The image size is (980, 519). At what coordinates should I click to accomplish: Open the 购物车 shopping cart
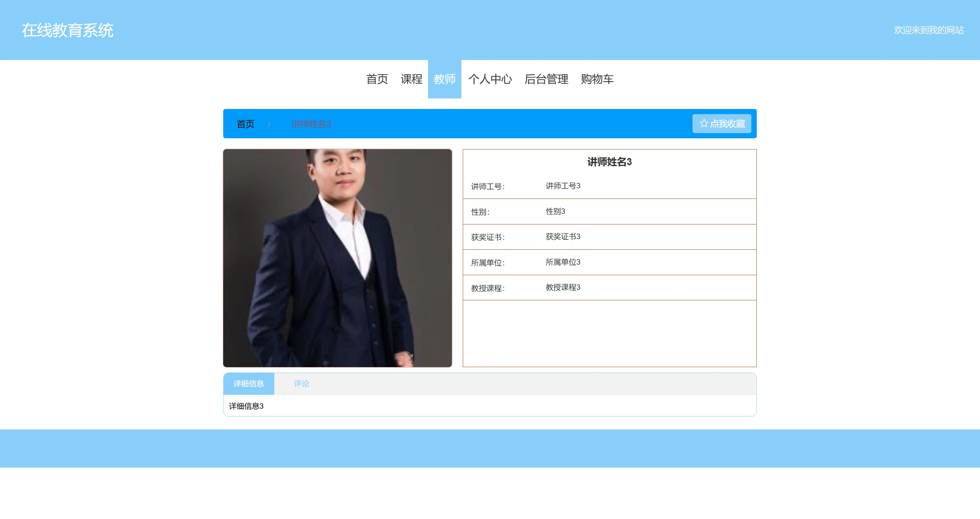597,79
